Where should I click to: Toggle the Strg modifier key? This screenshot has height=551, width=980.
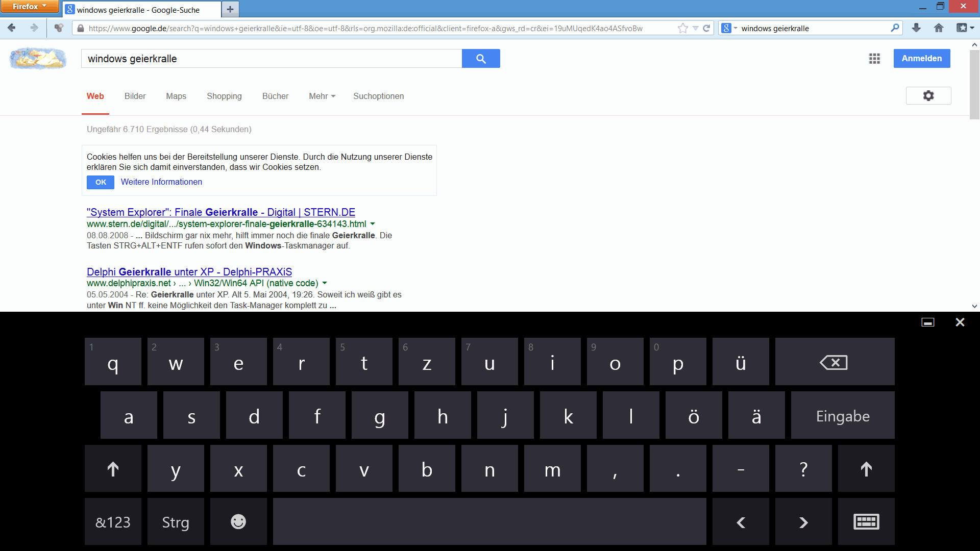pos(176,522)
